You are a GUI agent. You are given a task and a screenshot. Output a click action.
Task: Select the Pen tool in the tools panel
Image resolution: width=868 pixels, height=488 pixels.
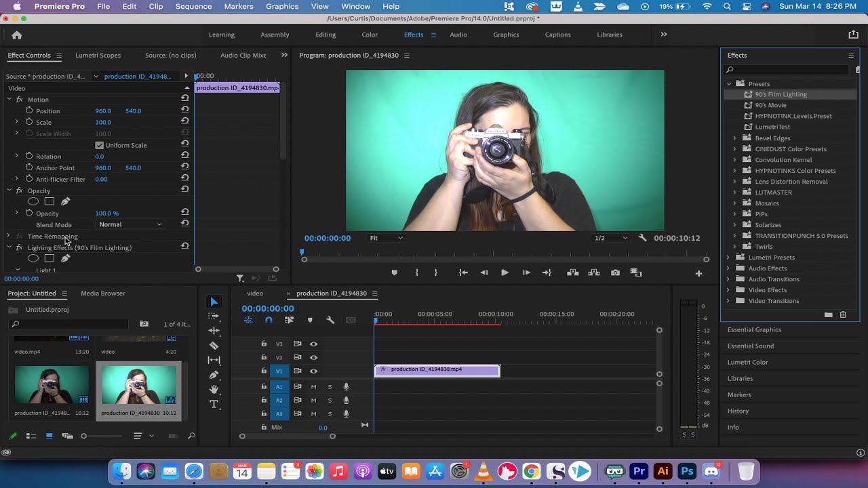(214, 375)
